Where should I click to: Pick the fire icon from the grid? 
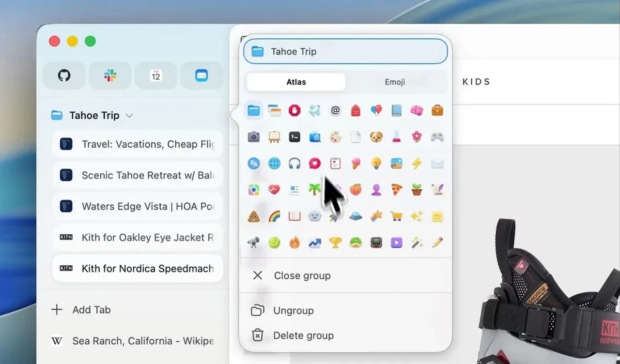coord(295,242)
